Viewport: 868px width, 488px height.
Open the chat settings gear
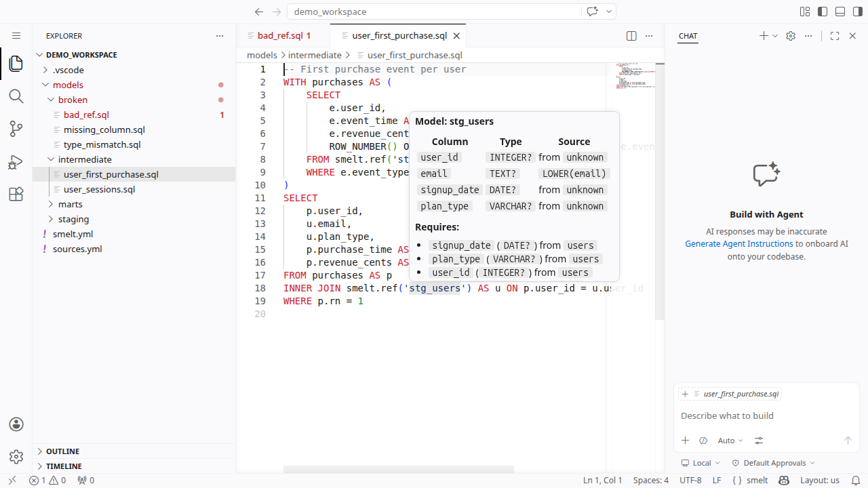coord(790,36)
